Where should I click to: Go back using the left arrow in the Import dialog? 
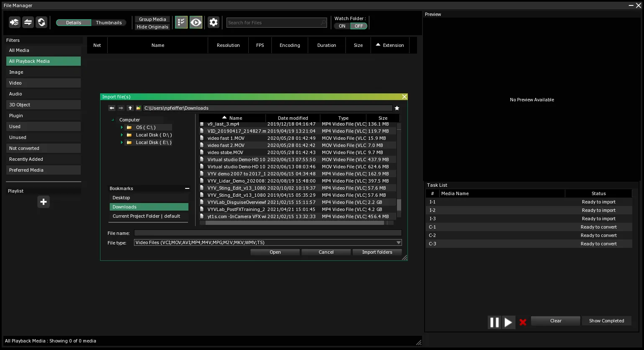112,108
